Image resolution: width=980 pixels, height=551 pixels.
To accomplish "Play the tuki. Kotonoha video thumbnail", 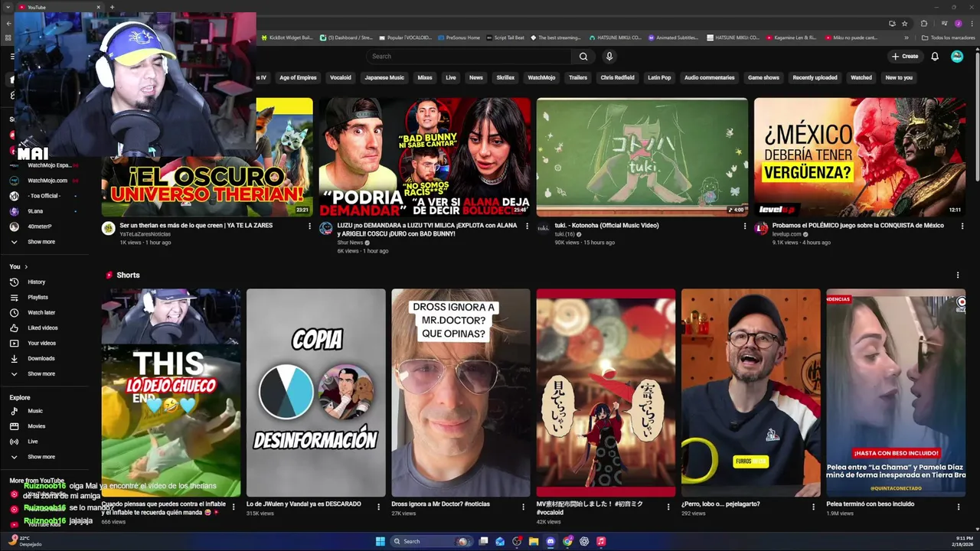I will pyautogui.click(x=642, y=157).
